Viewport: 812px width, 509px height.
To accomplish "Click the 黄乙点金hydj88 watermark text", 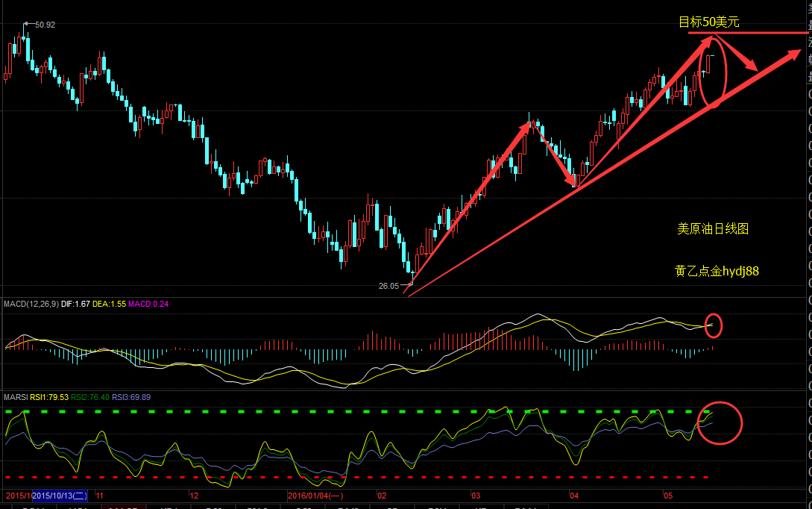I will [717, 272].
